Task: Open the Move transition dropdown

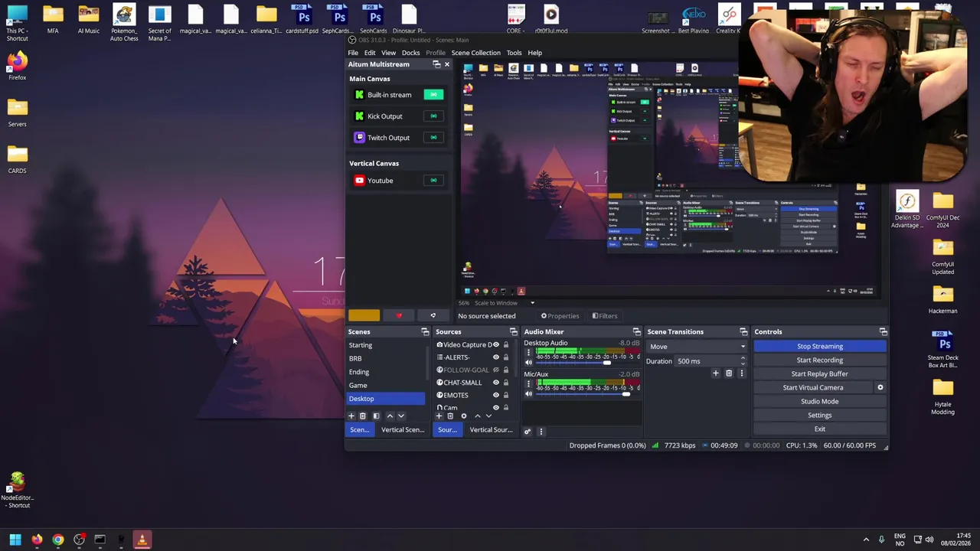Action: (x=696, y=347)
